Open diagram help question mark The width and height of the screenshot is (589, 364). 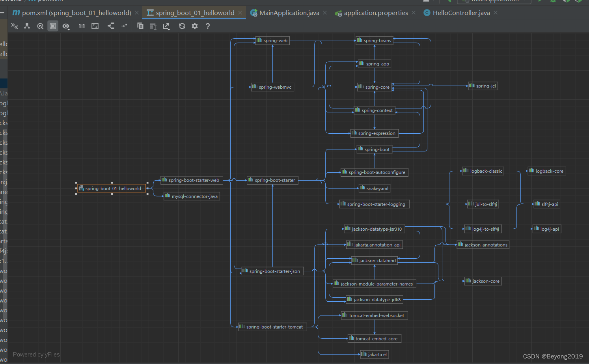coord(208,26)
